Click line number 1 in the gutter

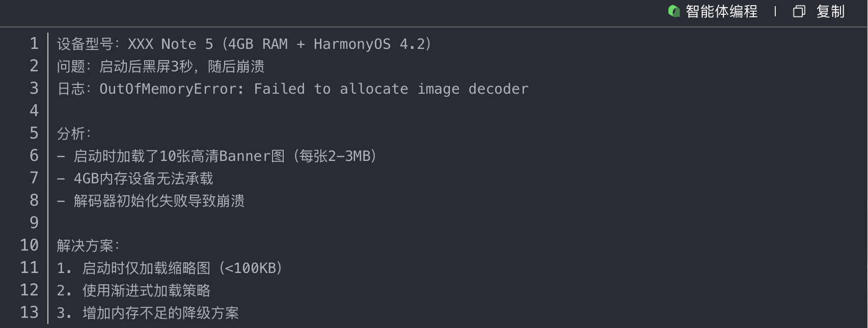click(x=34, y=44)
